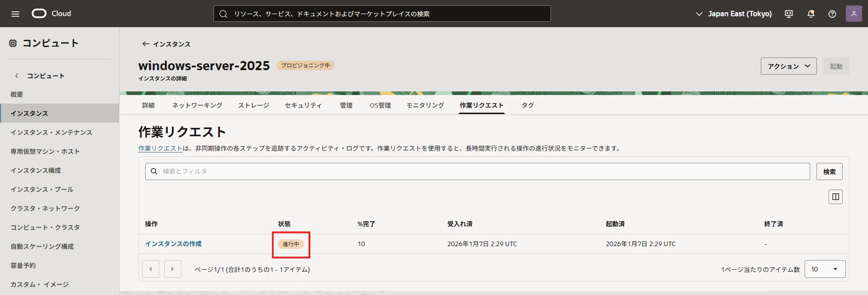The height and width of the screenshot is (295, 868).
Task: Focus the 検索とフィルタ input field
Action: coord(477,171)
